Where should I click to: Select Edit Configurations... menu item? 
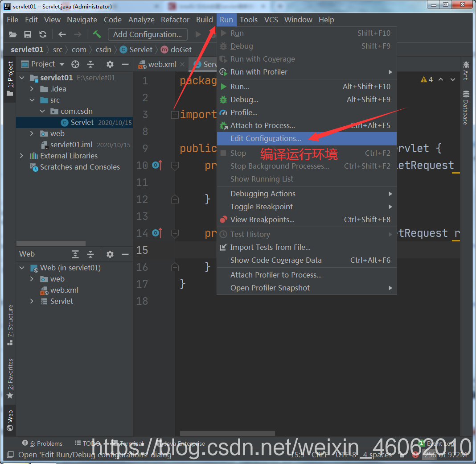click(307, 139)
